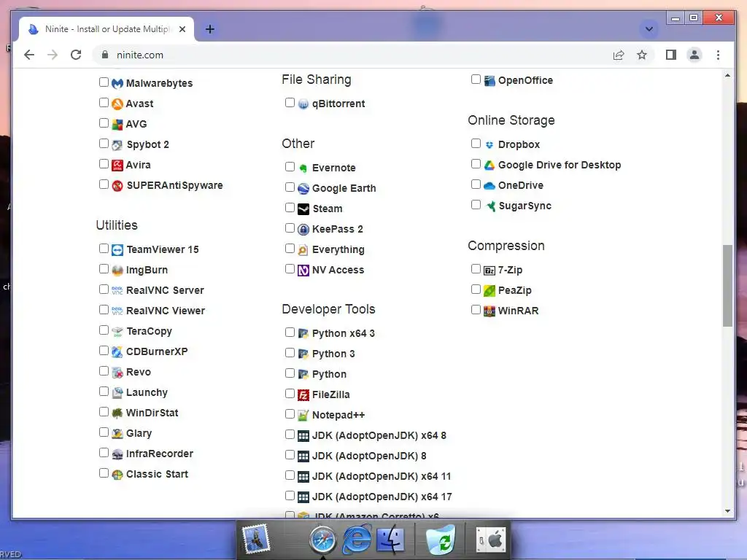Go back to previous page
Screen dimensions: 747x560
click(29, 55)
